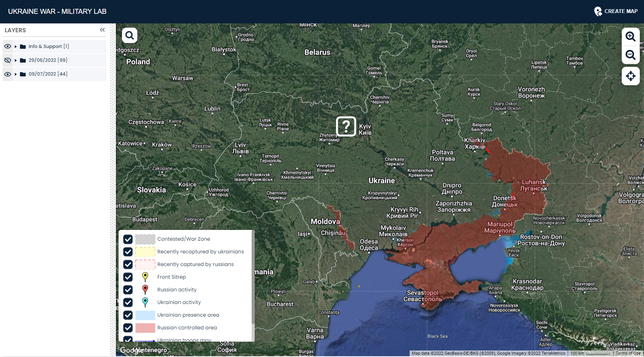Click the Front Sitrep legend label
The height and width of the screenshot is (357, 644).
click(171, 277)
